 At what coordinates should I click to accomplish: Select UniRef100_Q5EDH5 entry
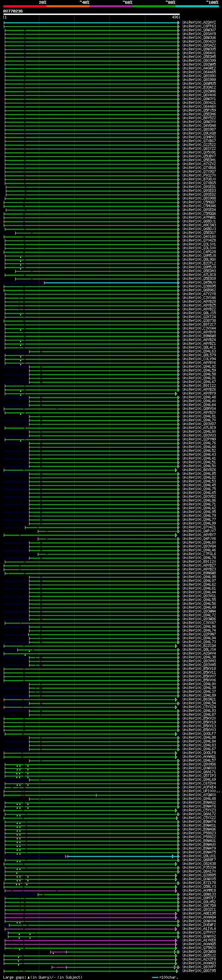(199, 57)
